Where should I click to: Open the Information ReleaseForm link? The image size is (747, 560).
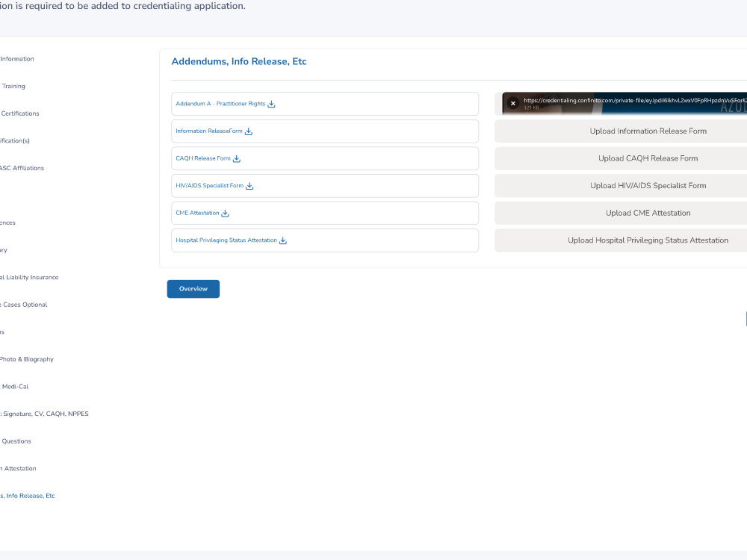(x=209, y=131)
